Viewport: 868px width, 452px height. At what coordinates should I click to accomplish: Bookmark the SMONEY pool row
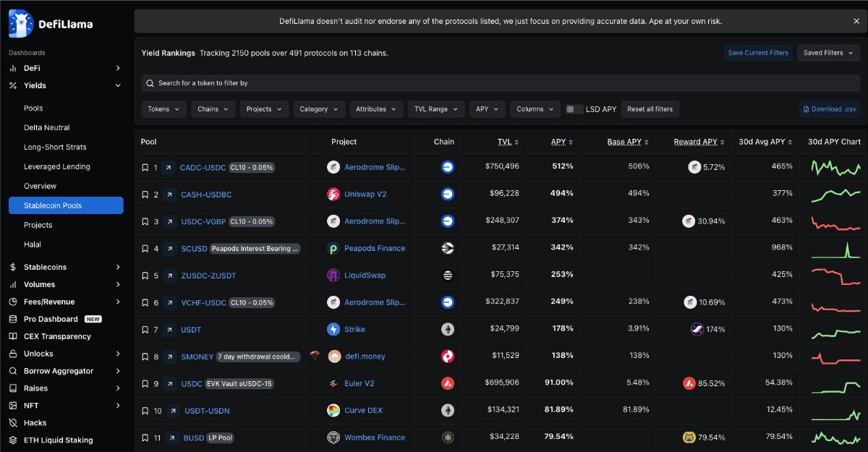[145, 357]
